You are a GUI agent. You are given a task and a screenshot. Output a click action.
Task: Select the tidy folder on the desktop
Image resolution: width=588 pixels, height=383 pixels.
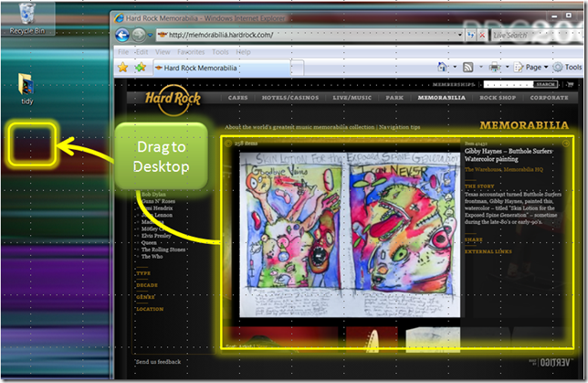point(26,89)
